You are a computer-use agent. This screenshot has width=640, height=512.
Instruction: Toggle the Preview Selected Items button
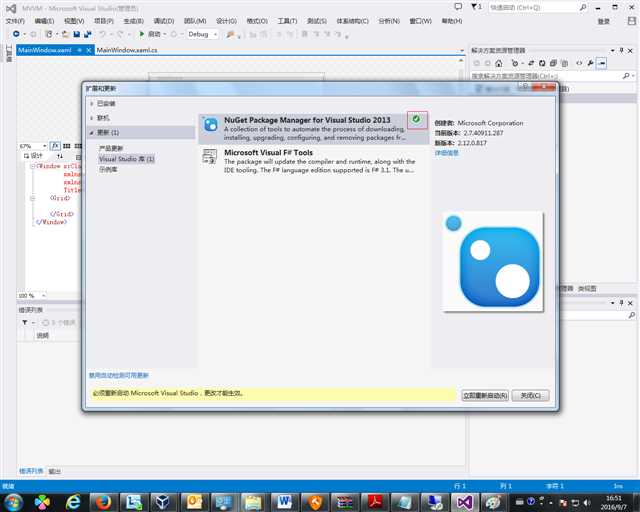(x=601, y=63)
